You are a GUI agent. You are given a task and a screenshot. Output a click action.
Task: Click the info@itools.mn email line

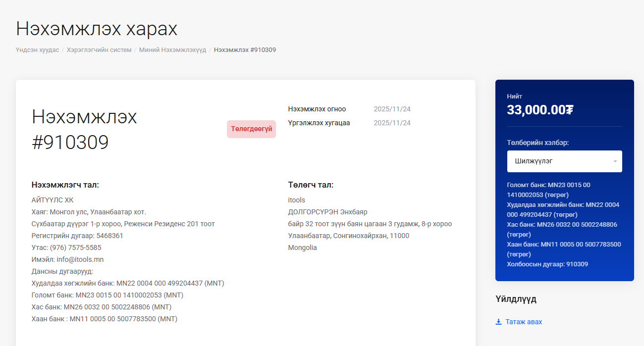coord(67,259)
